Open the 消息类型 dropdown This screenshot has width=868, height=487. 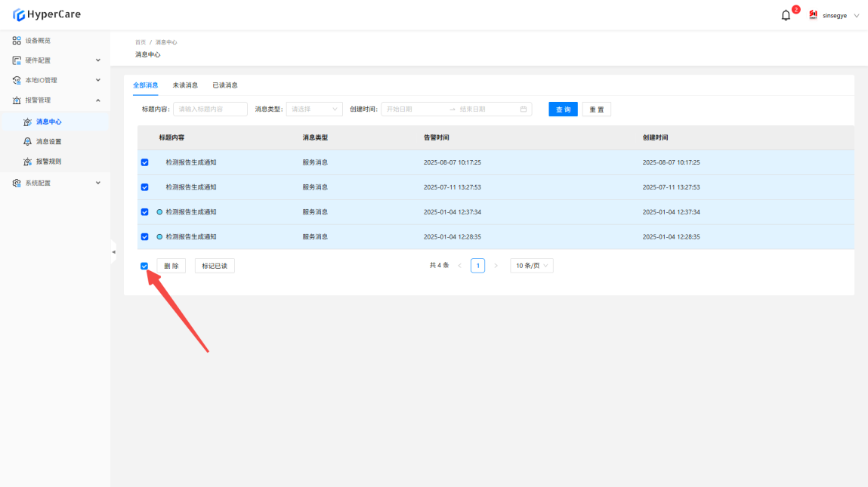click(314, 109)
